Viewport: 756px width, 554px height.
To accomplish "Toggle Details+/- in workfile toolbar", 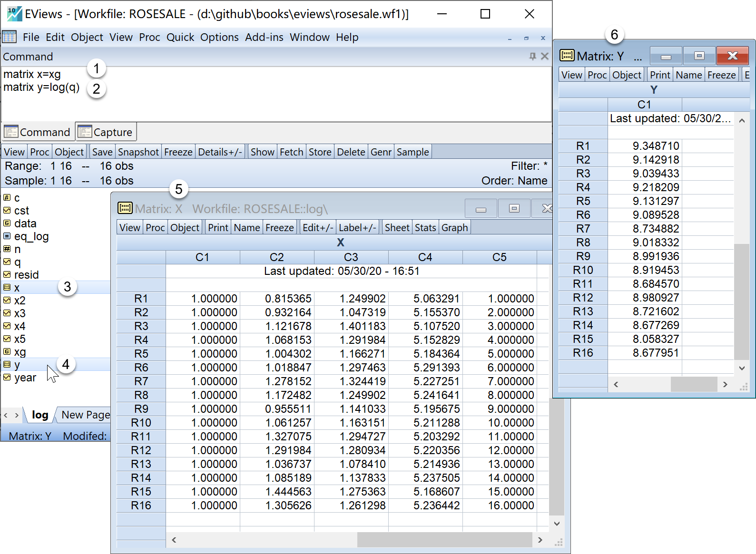I will coord(220,152).
